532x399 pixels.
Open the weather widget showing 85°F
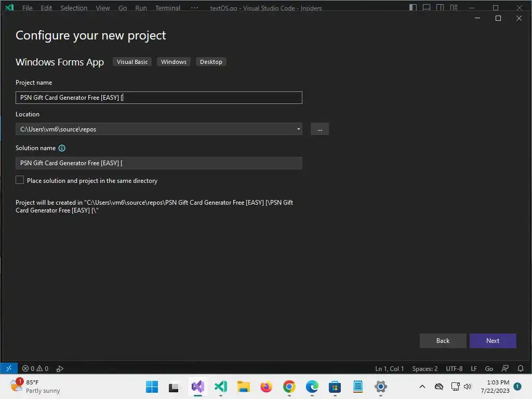click(35, 387)
